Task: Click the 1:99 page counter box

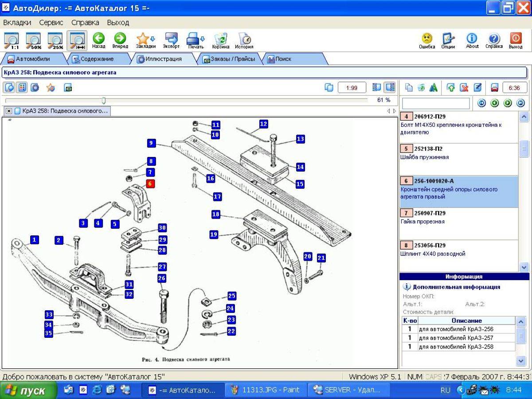Action: [x=352, y=88]
